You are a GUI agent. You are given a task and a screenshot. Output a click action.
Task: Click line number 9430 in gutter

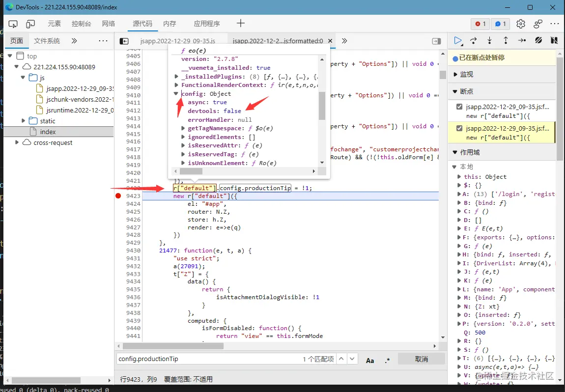coord(133,251)
